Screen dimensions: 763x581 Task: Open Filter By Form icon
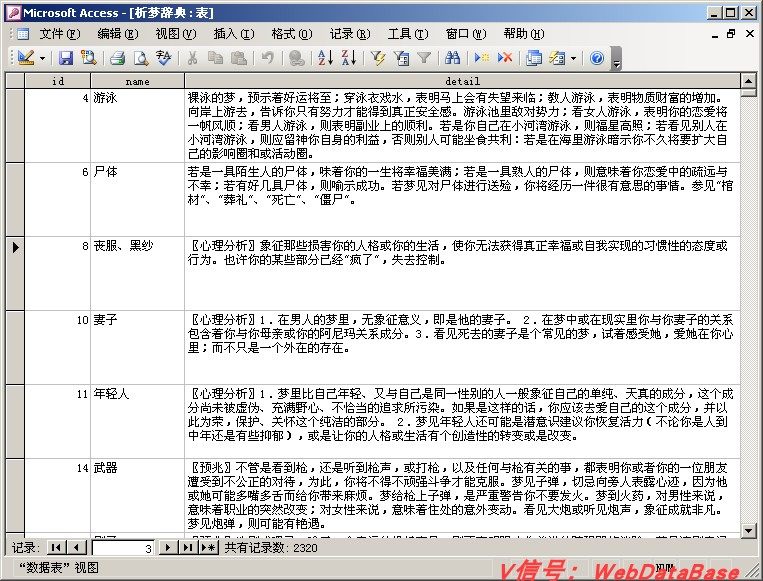pyautogui.click(x=401, y=58)
